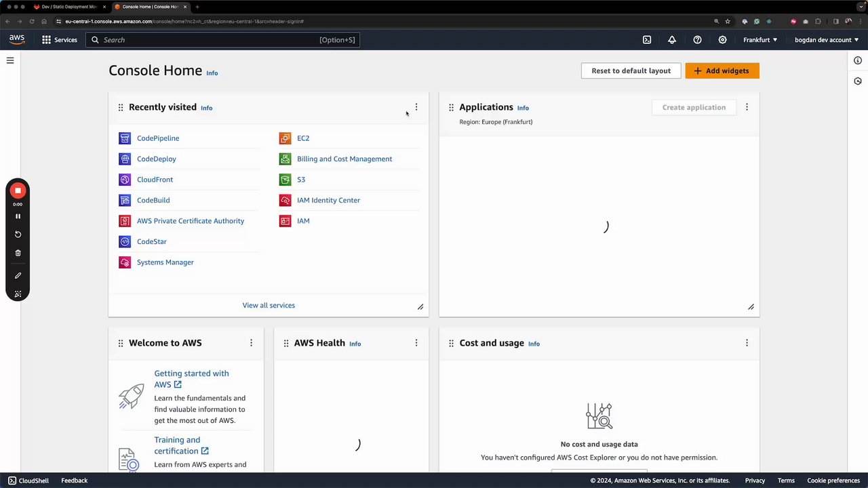Click the S3 bucket icon
The image size is (868, 488).
click(285, 180)
